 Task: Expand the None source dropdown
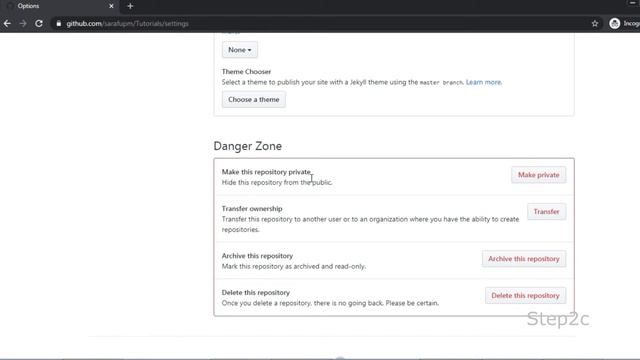click(x=240, y=50)
